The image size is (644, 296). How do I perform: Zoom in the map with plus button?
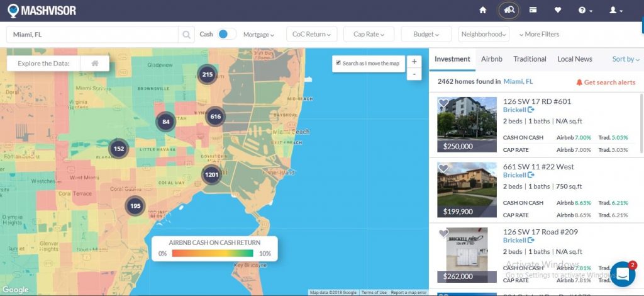point(414,62)
